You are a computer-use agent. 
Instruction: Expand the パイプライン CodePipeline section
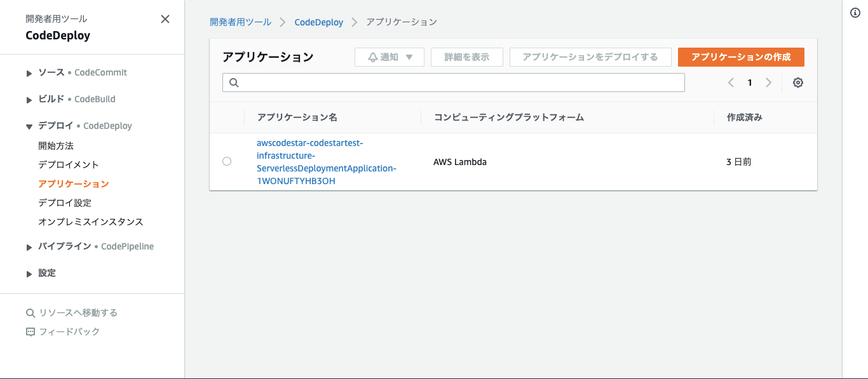point(29,248)
